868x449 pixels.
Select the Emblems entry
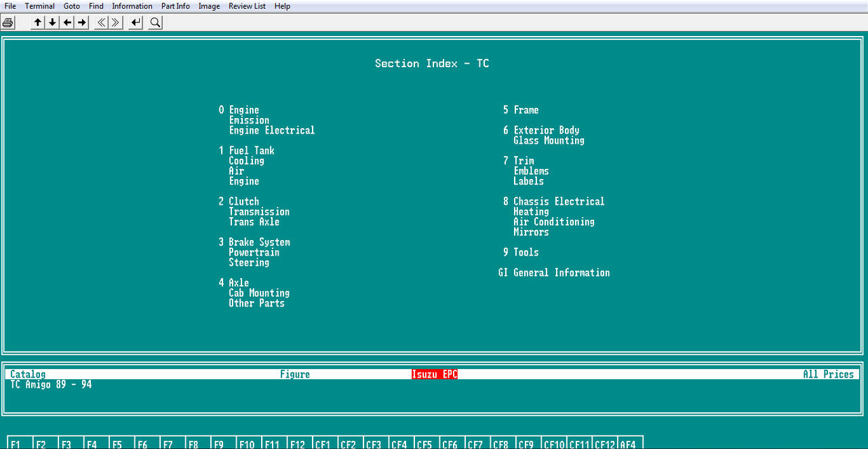click(531, 171)
